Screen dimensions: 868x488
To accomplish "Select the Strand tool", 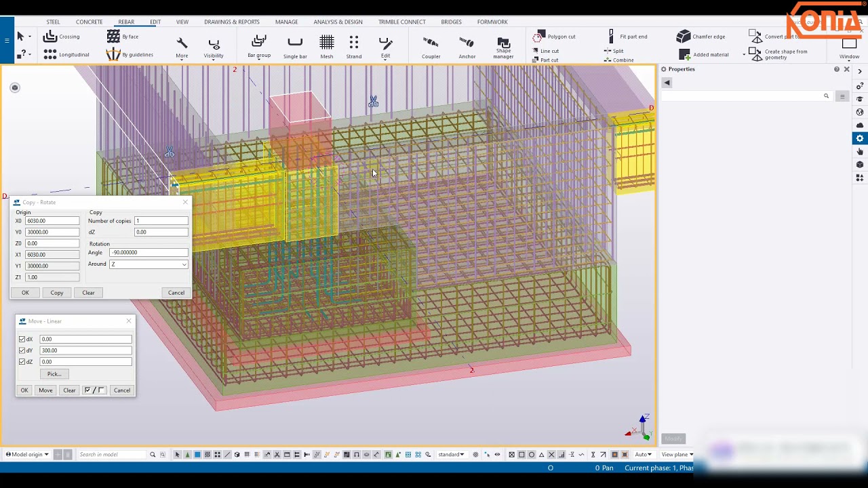I will pyautogui.click(x=354, y=47).
